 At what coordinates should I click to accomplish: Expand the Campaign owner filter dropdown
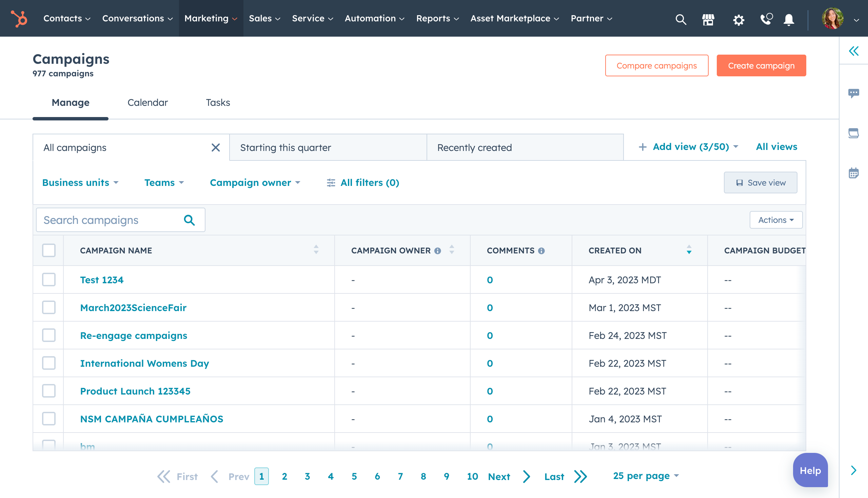255,183
